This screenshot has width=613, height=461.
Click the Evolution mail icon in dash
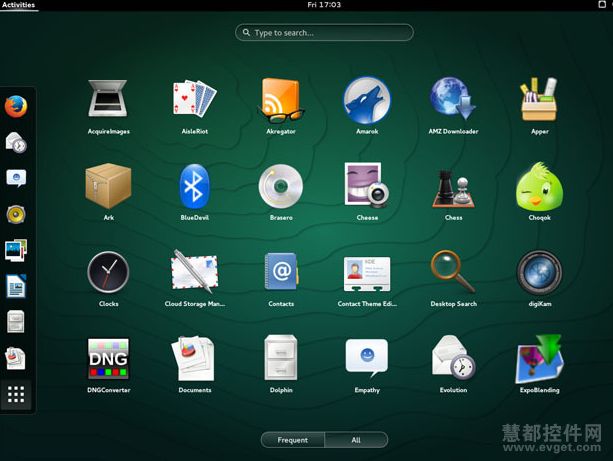click(16, 142)
